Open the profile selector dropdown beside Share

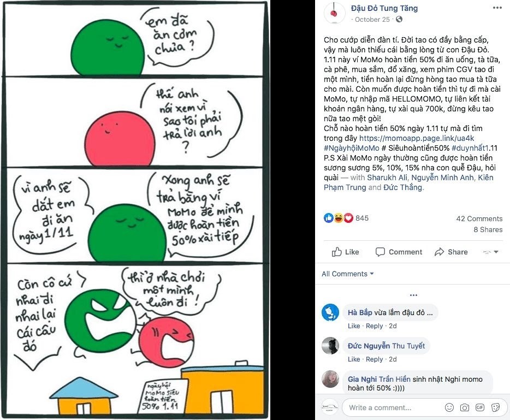(490, 252)
